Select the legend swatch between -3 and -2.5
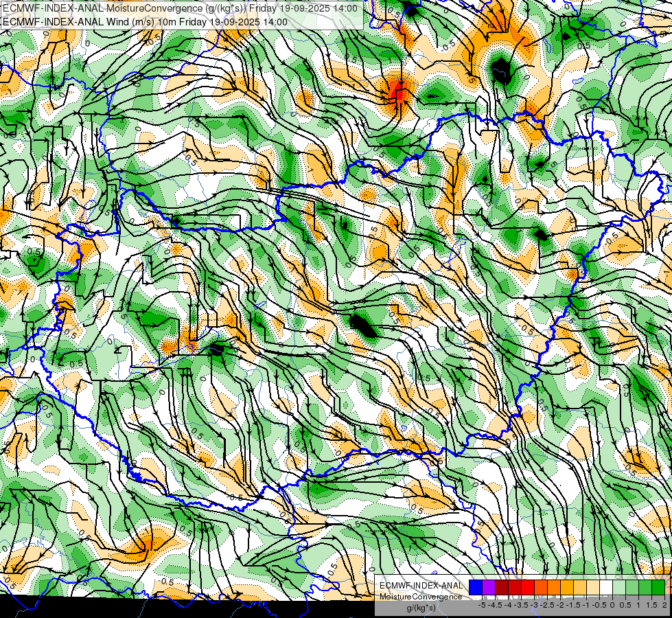 tap(541, 587)
